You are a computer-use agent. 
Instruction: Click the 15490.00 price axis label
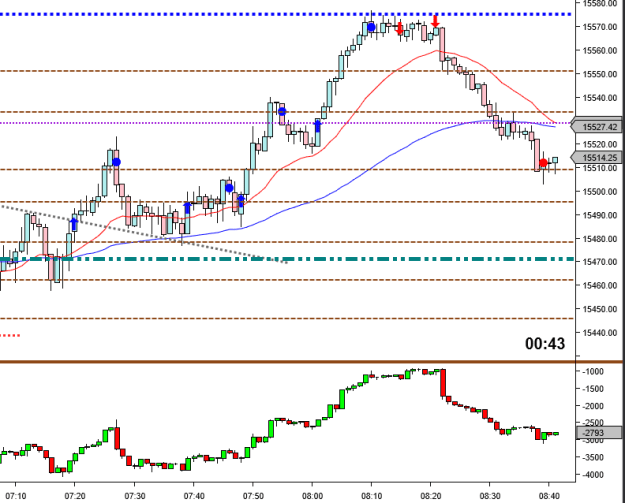tap(599, 215)
